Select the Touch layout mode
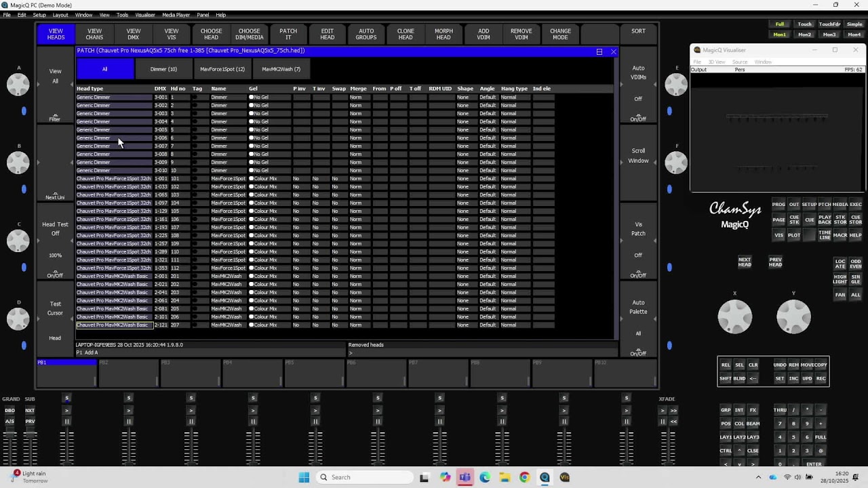868x488 pixels. point(805,24)
